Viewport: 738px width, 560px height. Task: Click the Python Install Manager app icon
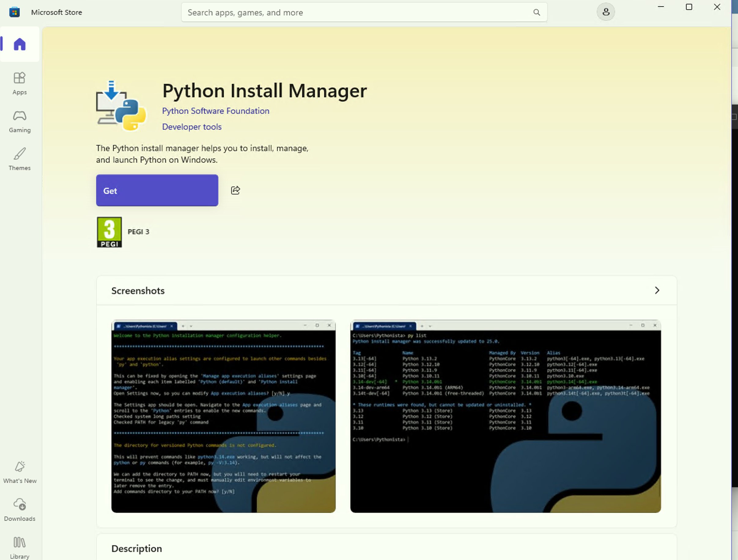[121, 106]
